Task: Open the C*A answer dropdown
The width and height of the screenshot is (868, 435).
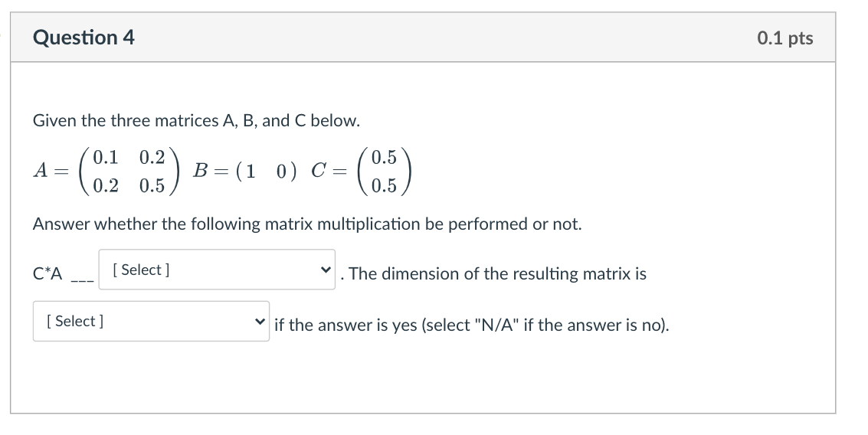Action: 216,270
